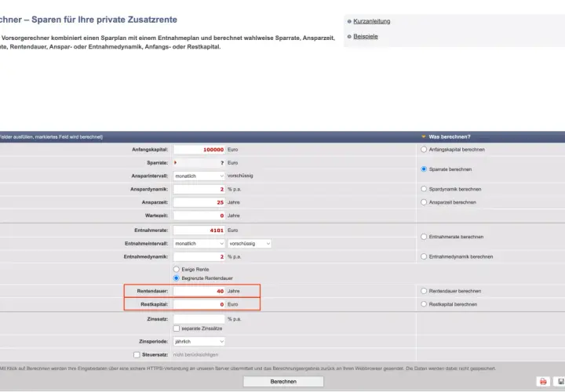Click the Rentendauer field showing 40
Viewport: 565px width, 392px height.
pyautogui.click(x=199, y=291)
